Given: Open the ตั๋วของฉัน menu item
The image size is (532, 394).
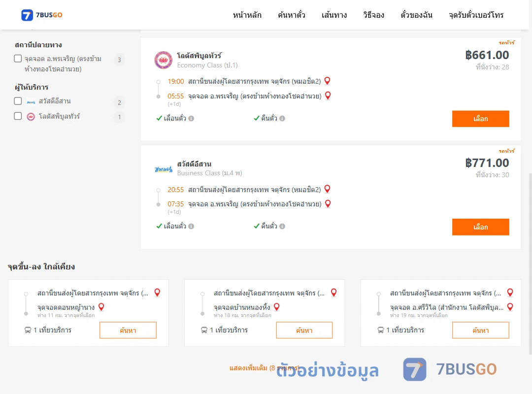Looking at the screenshot, I should point(416,15).
